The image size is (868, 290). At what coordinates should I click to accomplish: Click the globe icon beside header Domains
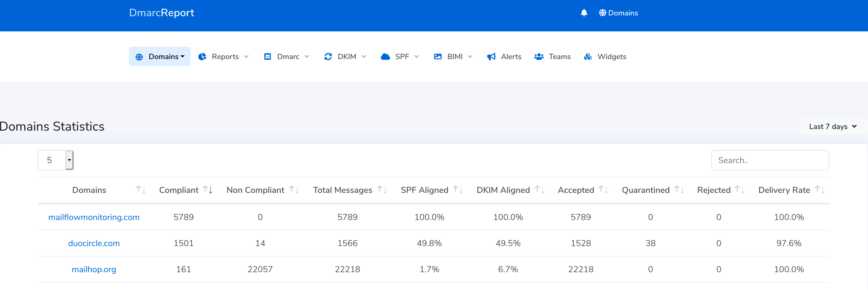coord(602,13)
